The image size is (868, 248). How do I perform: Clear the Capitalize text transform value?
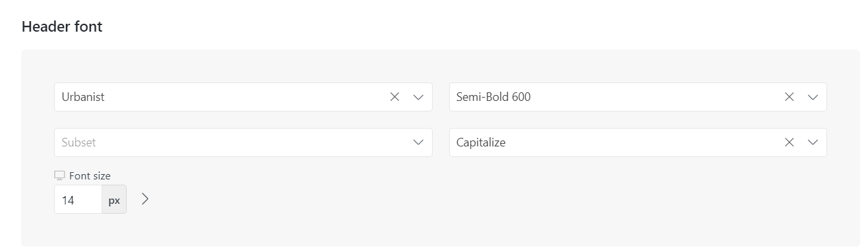790,142
